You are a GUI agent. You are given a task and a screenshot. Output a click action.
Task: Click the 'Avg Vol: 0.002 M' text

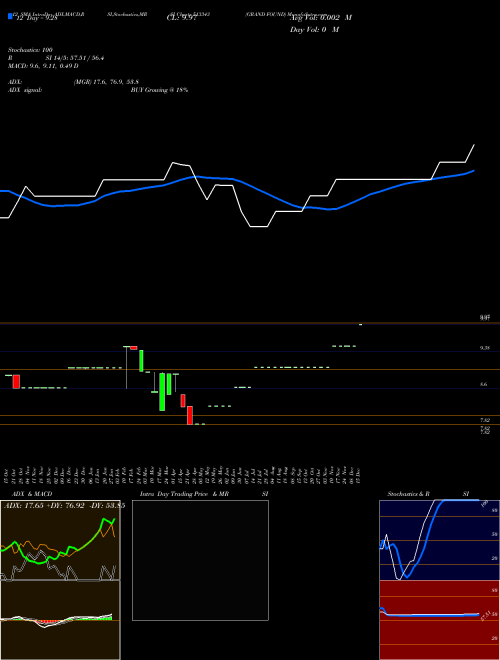(321, 18)
